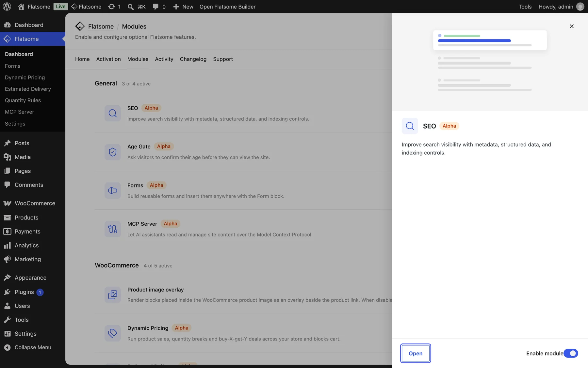The image size is (588, 368).
Task: Open the Tools menu in admin bar
Action: 525,7
